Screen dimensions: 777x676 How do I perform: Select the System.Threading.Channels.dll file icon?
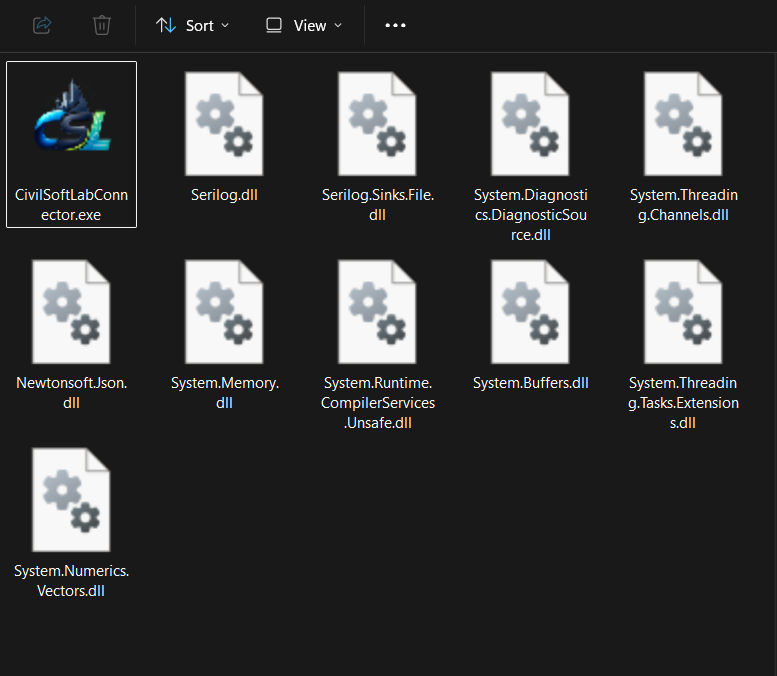pyautogui.click(x=683, y=123)
